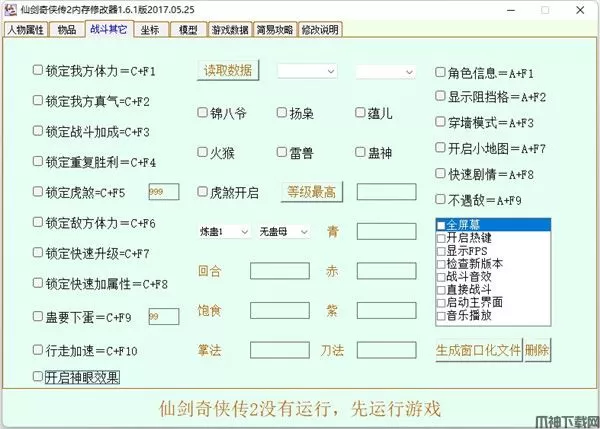Enable the 火猴 checkbox
The image size is (600, 429).
tap(202, 152)
